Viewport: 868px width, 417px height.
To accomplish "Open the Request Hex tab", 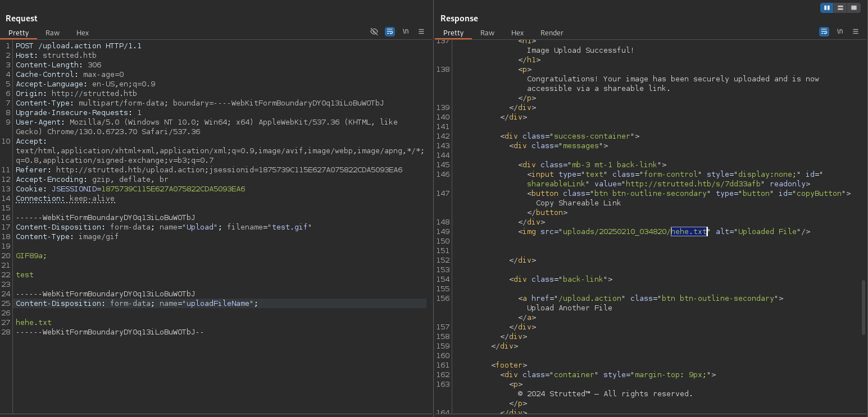I will point(83,33).
